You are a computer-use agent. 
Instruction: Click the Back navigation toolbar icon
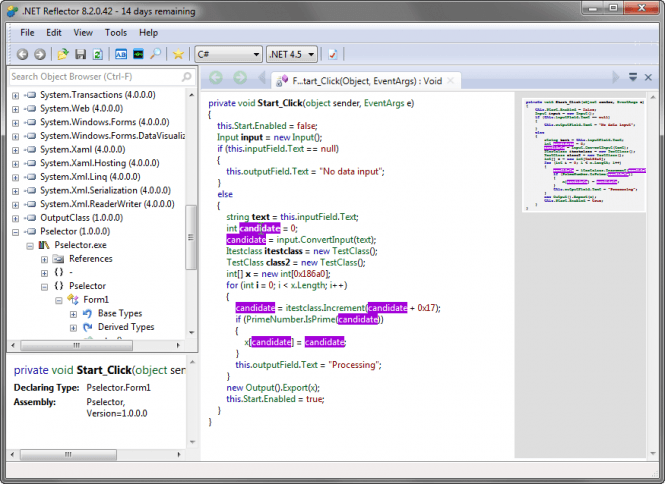pos(22,54)
